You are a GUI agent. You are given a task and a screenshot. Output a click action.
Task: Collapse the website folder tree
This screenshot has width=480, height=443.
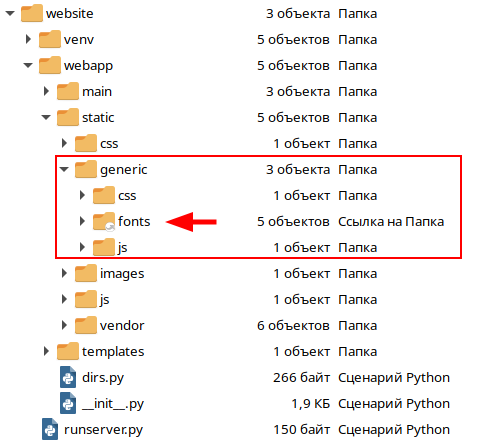click(10, 13)
